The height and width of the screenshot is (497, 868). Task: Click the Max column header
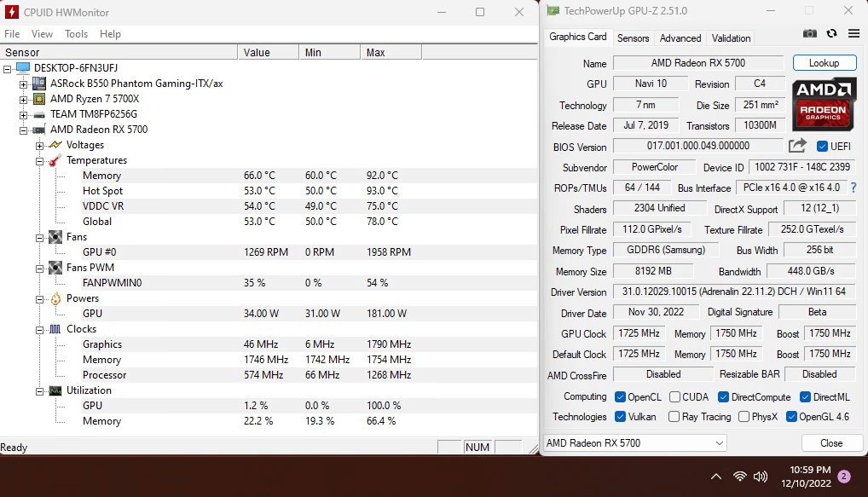click(391, 53)
